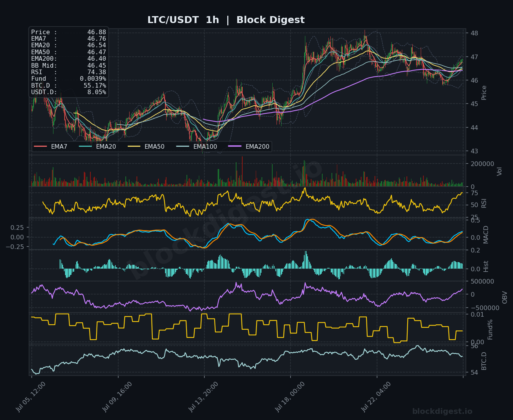Click the 45 price tick label
This screenshot has width=513, height=420.
coord(474,104)
